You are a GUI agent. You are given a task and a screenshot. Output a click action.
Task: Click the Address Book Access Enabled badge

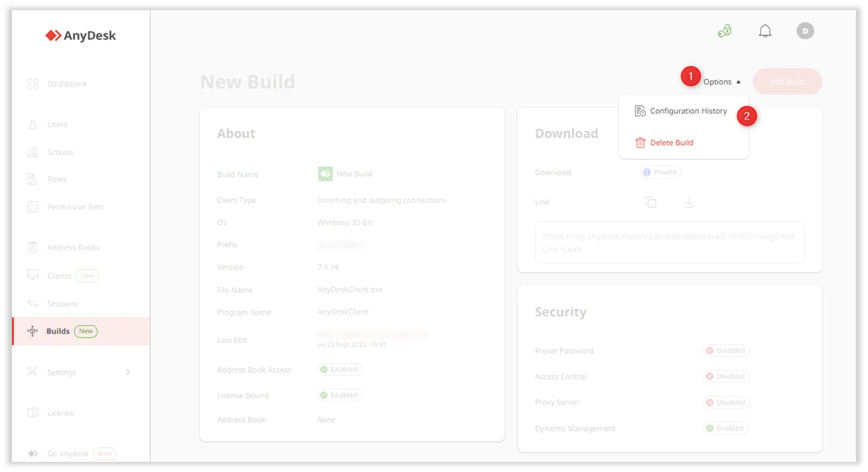point(340,370)
